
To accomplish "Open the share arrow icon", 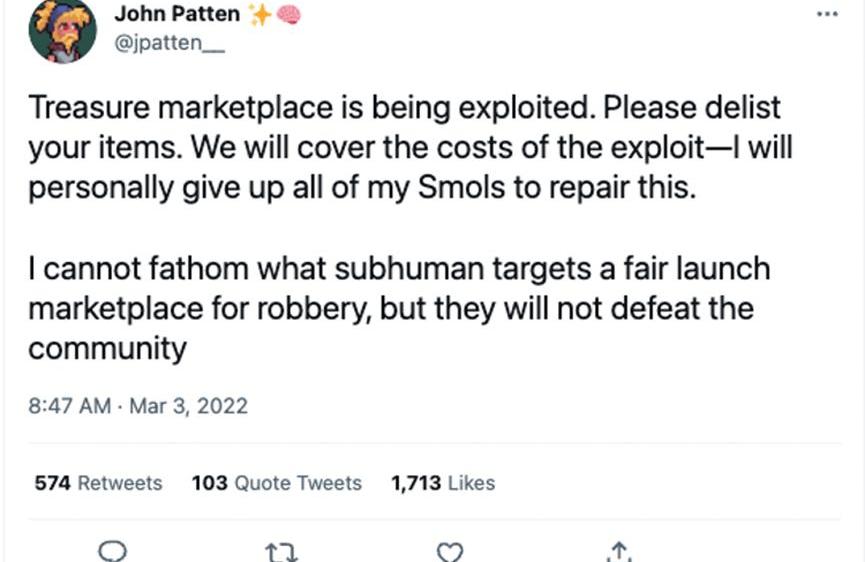I will [x=617, y=550].
